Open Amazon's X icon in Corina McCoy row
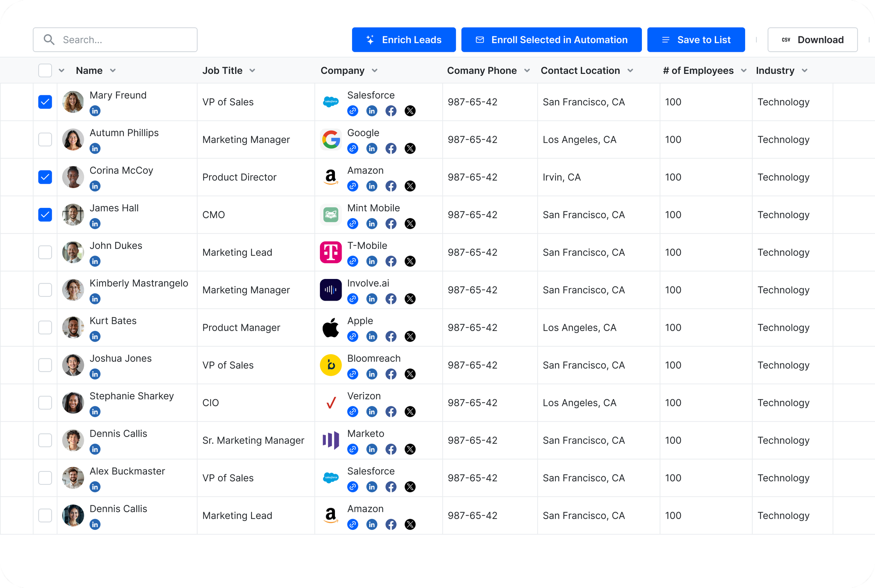 click(x=410, y=186)
